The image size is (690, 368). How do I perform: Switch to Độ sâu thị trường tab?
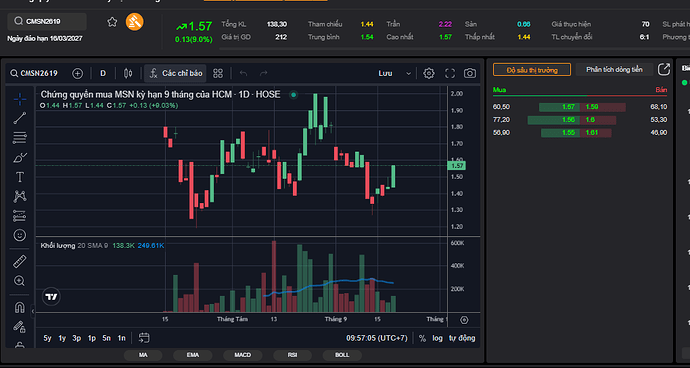pyautogui.click(x=532, y=70)
